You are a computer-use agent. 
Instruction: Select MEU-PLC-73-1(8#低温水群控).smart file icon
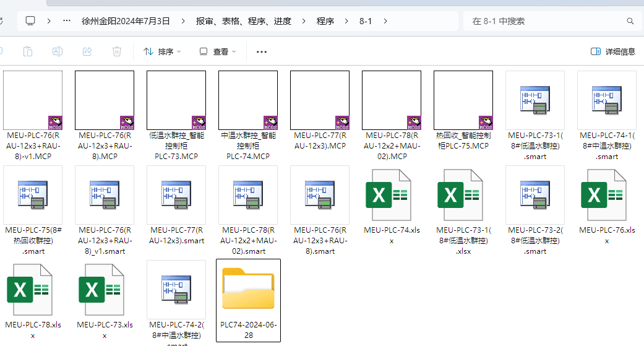(x=535, y=100)
